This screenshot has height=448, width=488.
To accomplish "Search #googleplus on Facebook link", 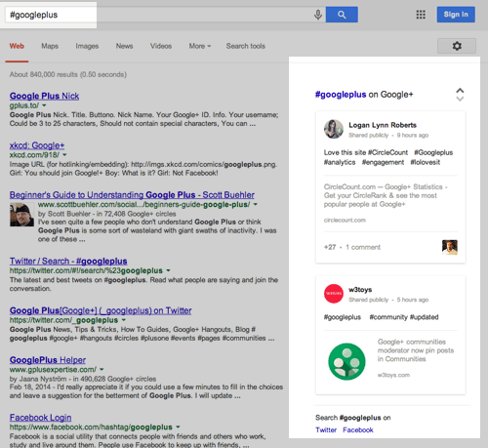I will [x=358, y=430].
